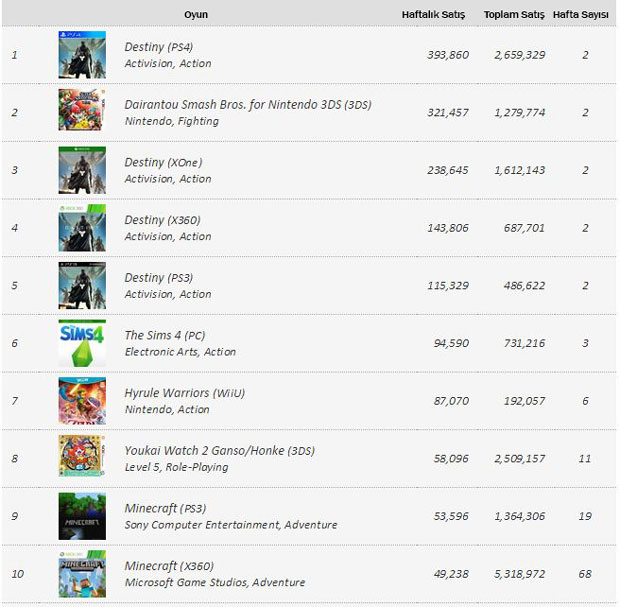Select the Minecraft X360 cover image
The height and width of the screenshot is (607, 620).
point(82,574)
